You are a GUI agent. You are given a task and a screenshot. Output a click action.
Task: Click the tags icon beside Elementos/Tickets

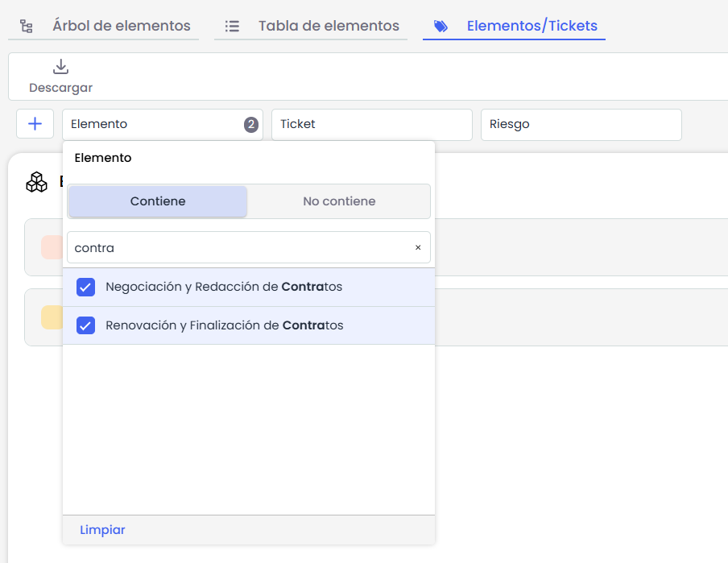pyautogui.click(x=441, y=27)
